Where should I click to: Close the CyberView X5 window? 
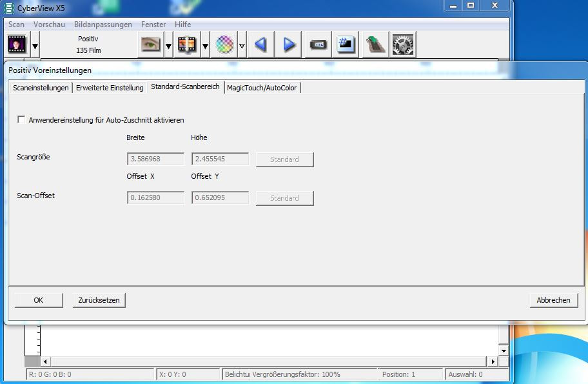tap(495, 6)
